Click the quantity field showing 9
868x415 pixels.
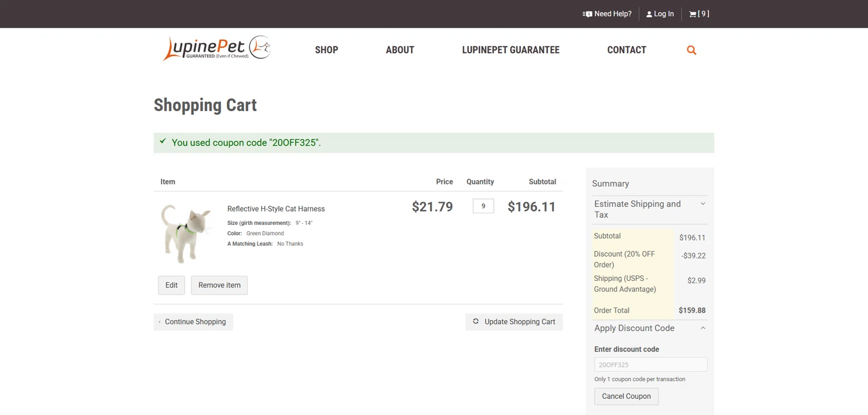[x=483, y=206]
